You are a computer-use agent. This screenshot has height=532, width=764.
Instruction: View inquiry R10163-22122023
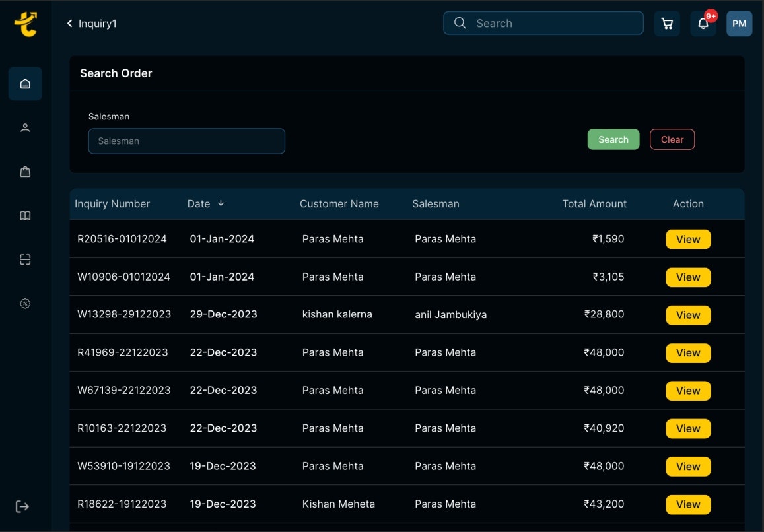(x=688, y=429)
